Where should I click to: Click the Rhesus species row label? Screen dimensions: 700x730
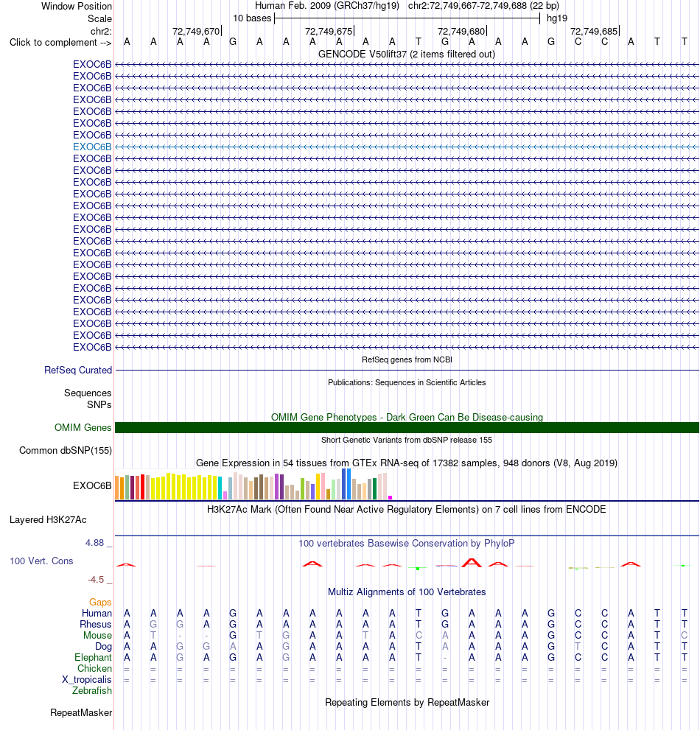point(96,625)
